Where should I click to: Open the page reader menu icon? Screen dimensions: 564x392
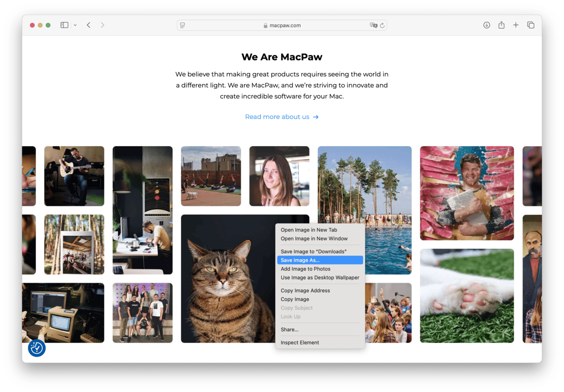pos(182,25)
